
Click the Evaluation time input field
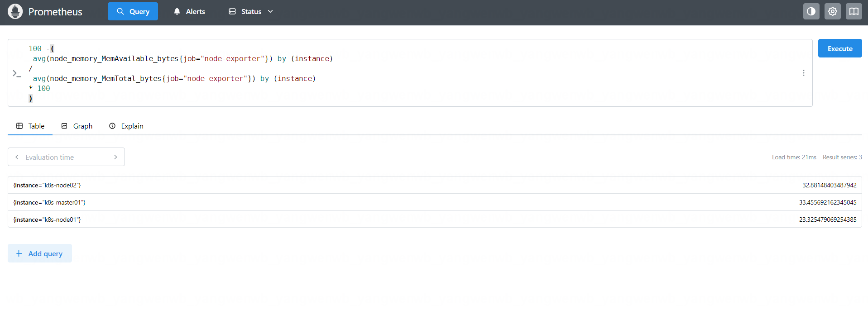pos(66,157)
